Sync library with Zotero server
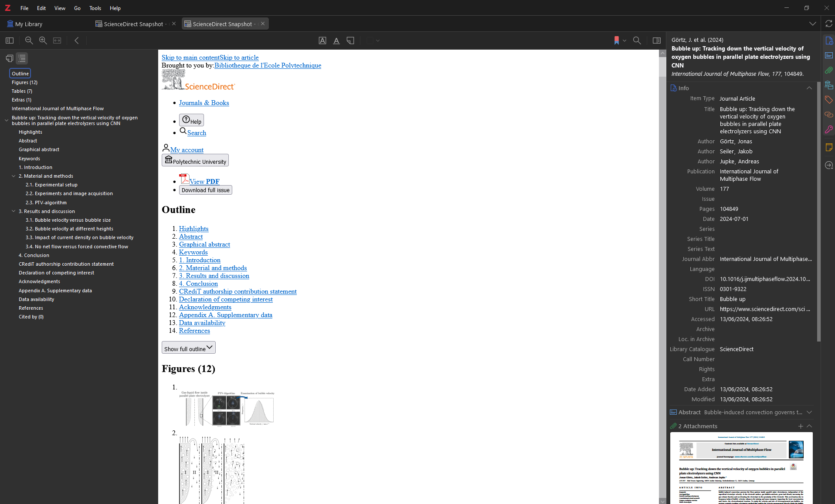Viewport: 835px width, 504px height. pyautogui.click(x=828, y=24)
